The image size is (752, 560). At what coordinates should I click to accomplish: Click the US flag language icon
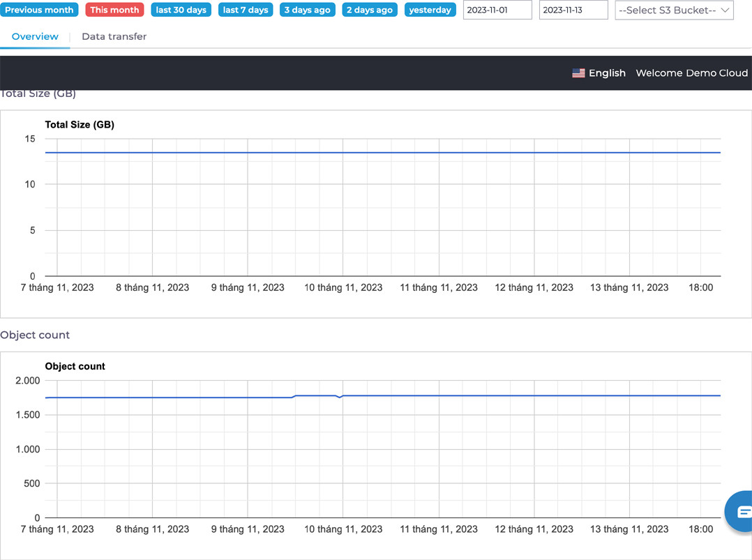coord(578,73)
